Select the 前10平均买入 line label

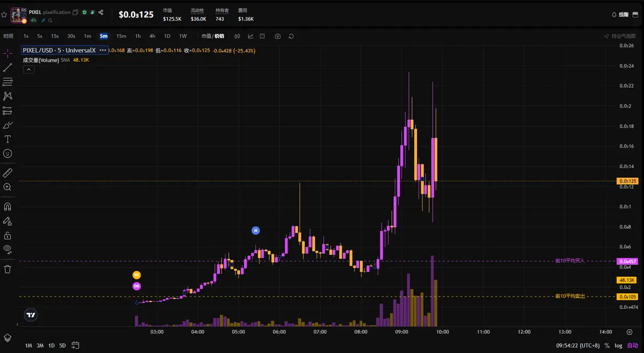tap(570, 261)
